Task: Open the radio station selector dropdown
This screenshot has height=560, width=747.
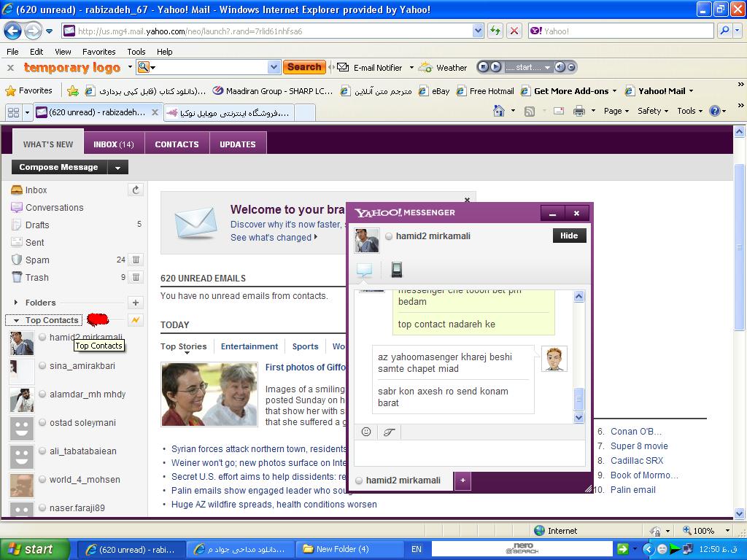Action: coord(547,68)
